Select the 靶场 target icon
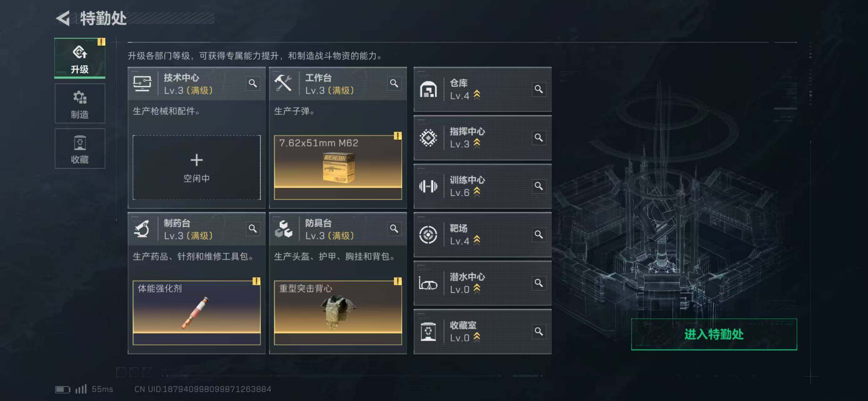The image size is (868, 401). coord(428,234)
